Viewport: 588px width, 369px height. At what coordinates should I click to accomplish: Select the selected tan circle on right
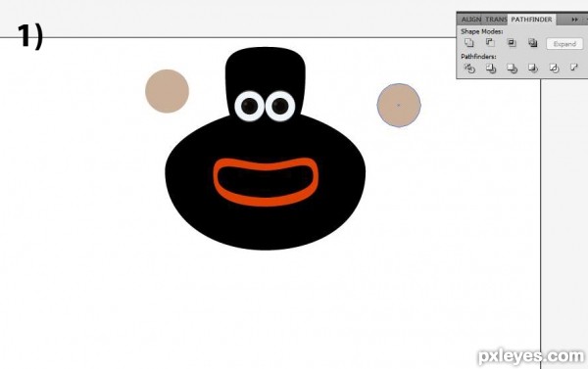click(x=399, y=106)
